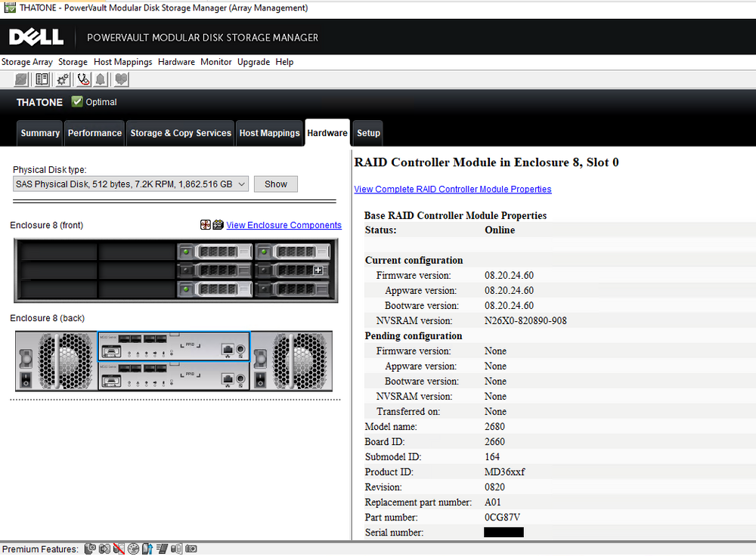Select the Hardware tab
Screen dimensions: 756x556
click(x=327, y=133)
